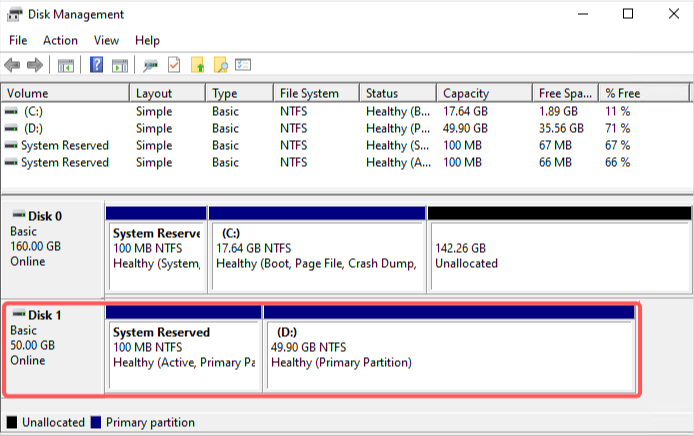This screenshot has width=694, height=436.
Task: Sort by the Volume column header
Action: click(66, 93)
